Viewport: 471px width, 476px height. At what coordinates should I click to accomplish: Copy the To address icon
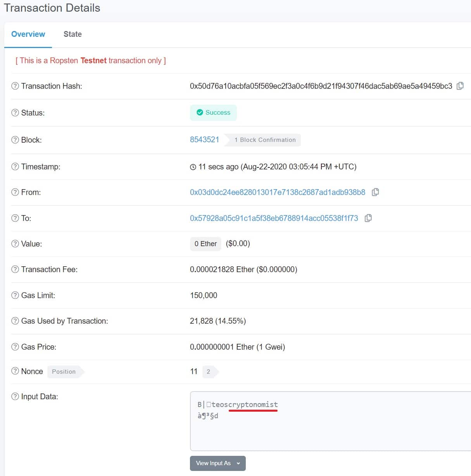click(368, 218)
